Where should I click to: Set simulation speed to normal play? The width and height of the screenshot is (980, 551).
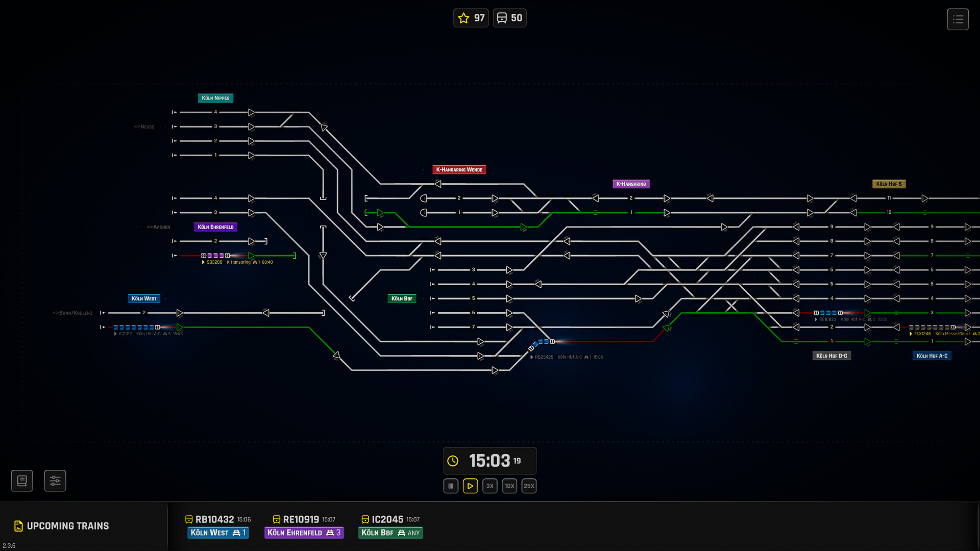tap(470, 486)
